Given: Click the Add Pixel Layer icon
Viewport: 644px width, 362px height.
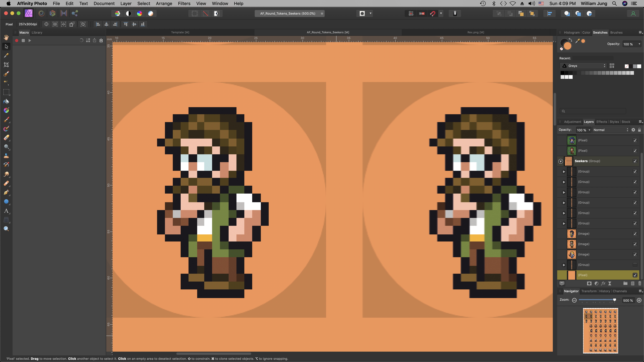Looking at the screenshot, I should tap(633, 283).
